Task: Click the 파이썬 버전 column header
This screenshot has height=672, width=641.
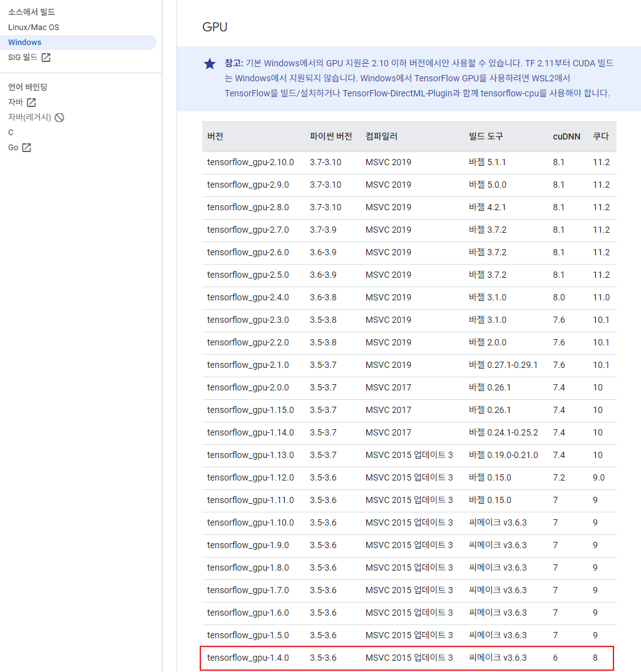Action: [x=331, y=136]
